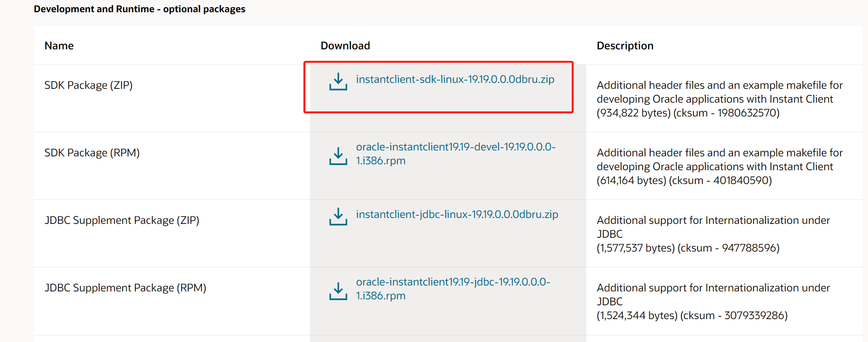Click the SDK Package (RPM) row label

(x=92, y=152)
